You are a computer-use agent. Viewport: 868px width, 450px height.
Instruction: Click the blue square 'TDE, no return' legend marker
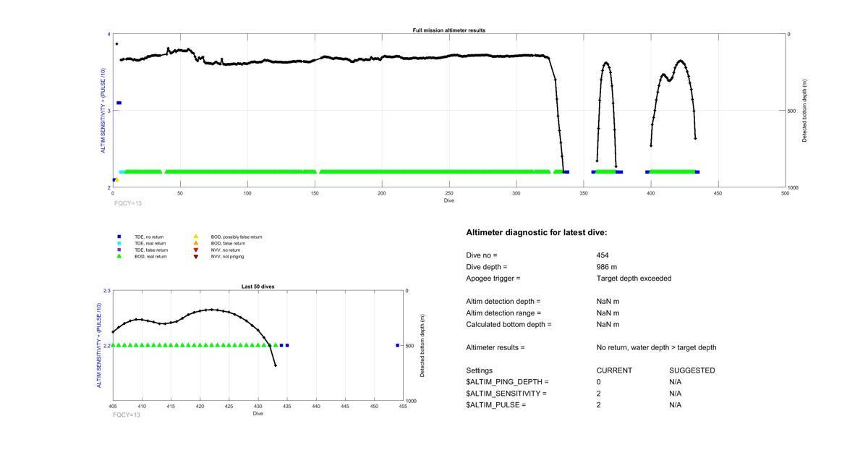119,237
